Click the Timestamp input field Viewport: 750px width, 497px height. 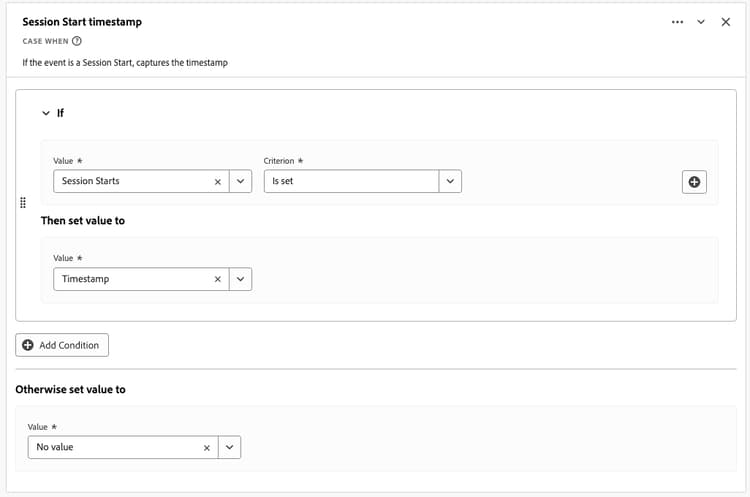point(130,279)
